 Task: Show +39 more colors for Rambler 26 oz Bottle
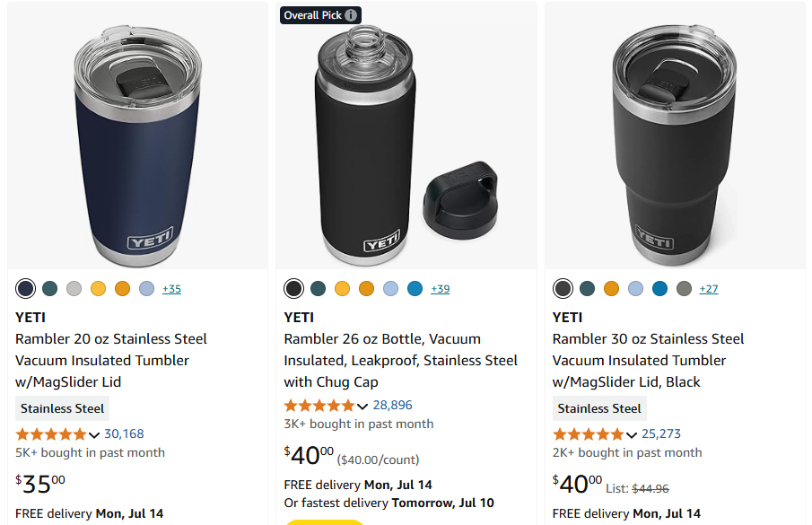pyautogui.click(x=440, y=289)
